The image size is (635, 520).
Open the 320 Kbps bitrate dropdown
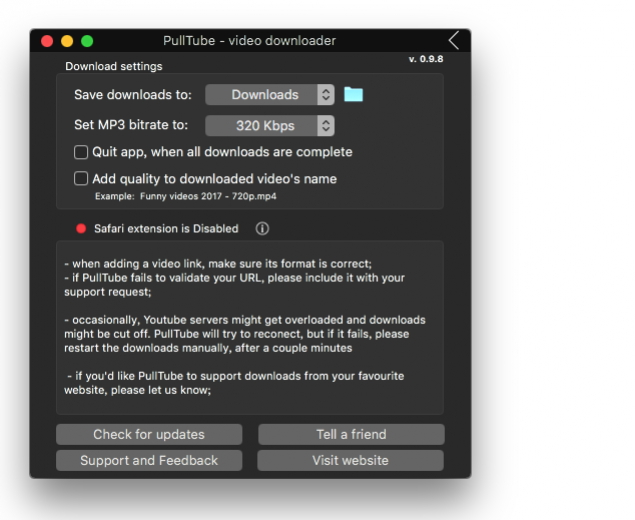point(270,126)
